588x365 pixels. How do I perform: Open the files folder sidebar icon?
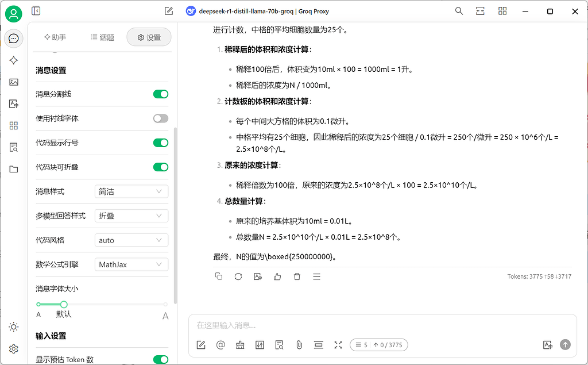[14, 169]
